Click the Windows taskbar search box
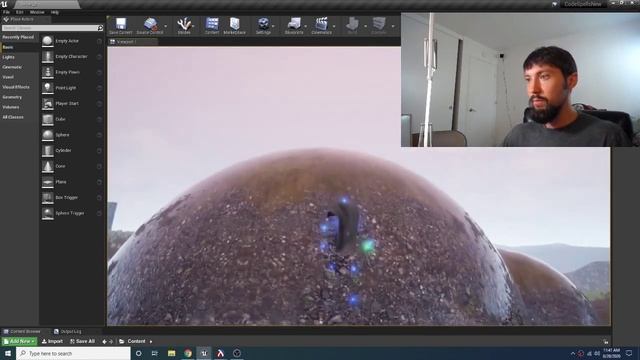Viewport: 640px width, 360px height. point(73,353)
